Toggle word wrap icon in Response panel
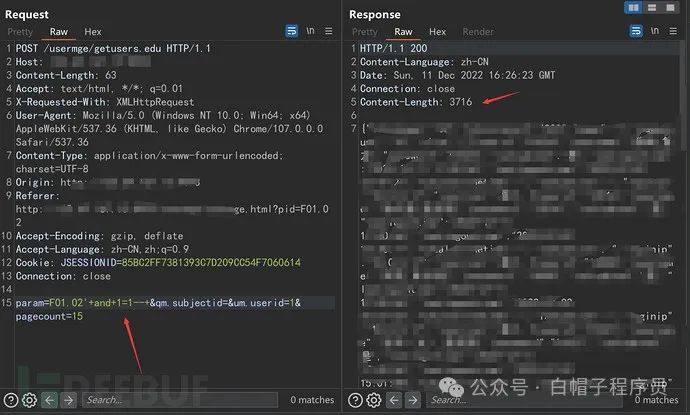The image size is (690, 415). [636, 31]
